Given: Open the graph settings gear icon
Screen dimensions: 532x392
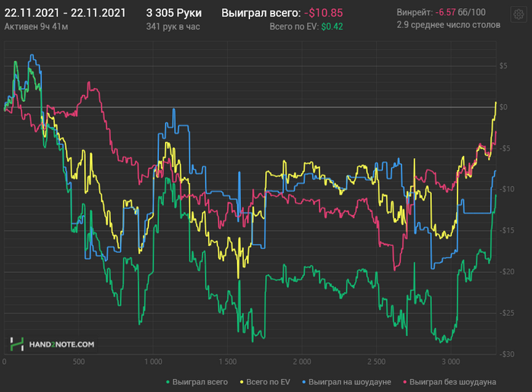Looking at the screenshot, I should pos(518,14).
